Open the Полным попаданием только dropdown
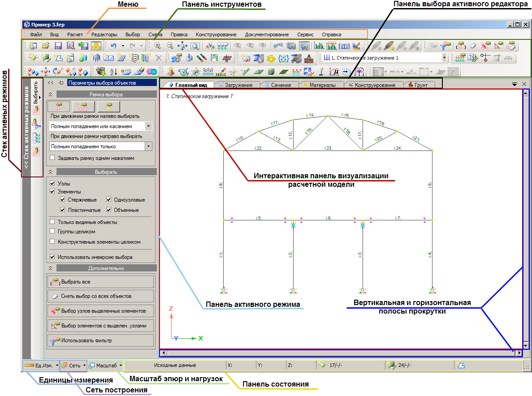Viewport: 532px width, 396px height. pos(148,146)
